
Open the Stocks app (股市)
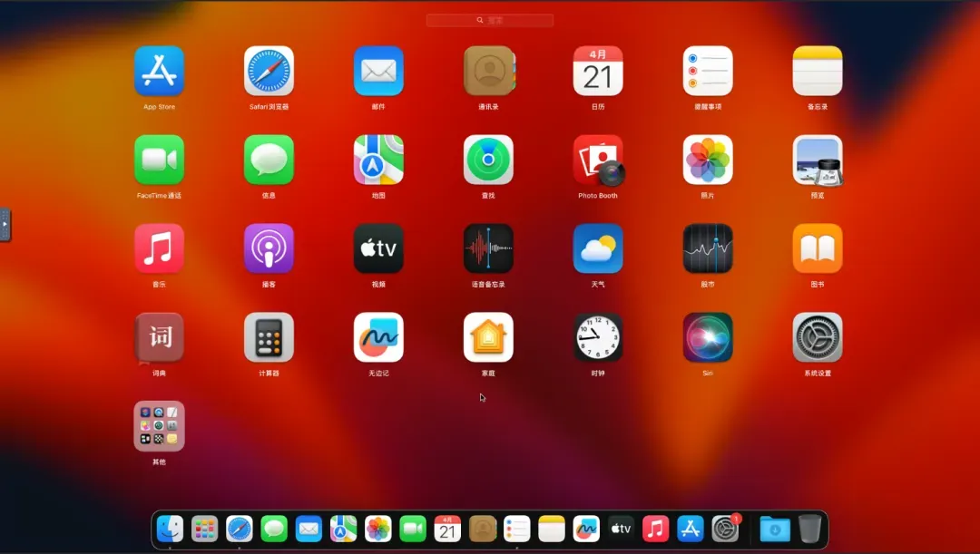click(x=708, y=248)
